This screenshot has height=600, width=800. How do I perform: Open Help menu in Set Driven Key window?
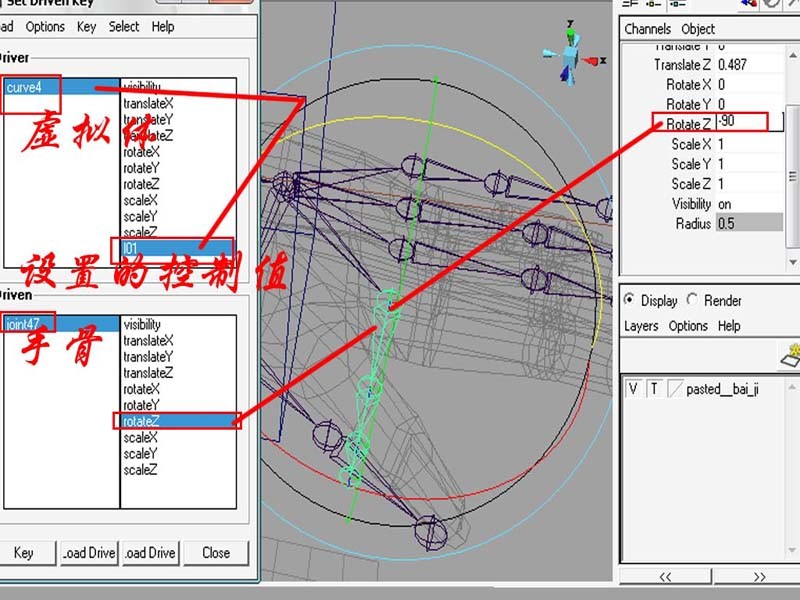point(163,27)
